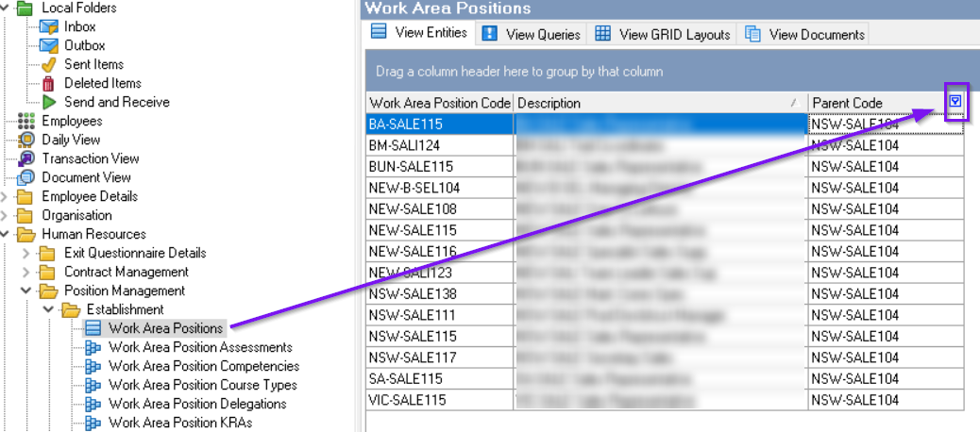
Task: Open the View Documents tab
Action: [x=805, y=34]
